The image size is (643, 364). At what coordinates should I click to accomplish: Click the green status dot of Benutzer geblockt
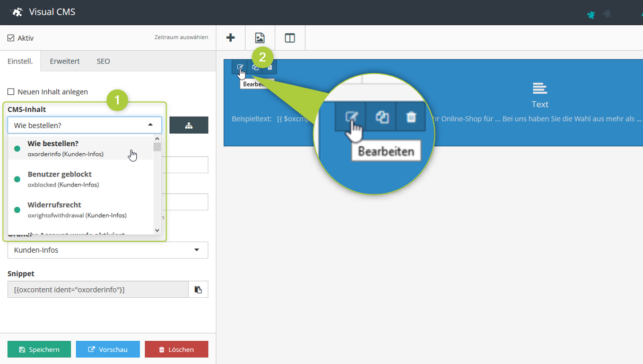pyautogui.click(x=17, y=180)
